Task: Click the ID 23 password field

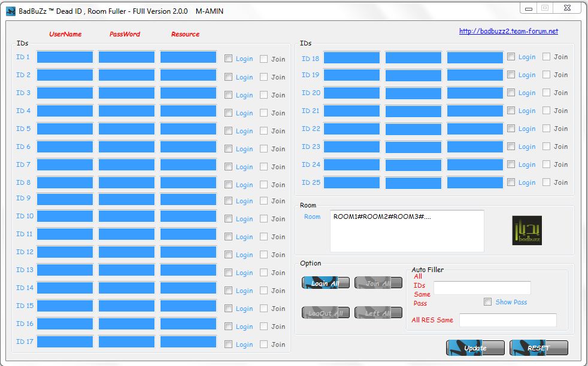Action: coord(413,147)
